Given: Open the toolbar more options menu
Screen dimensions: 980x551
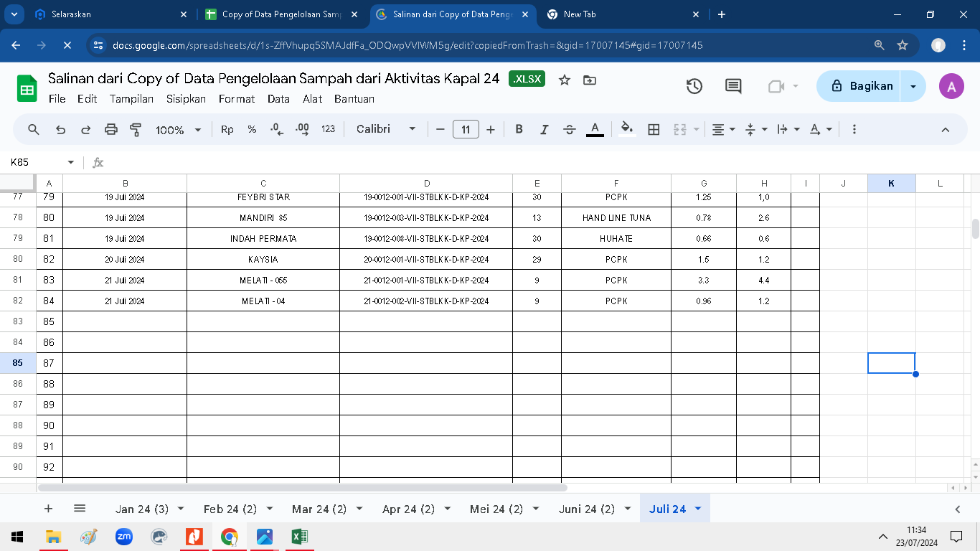Looking at the screenshot, I should 854,130.
